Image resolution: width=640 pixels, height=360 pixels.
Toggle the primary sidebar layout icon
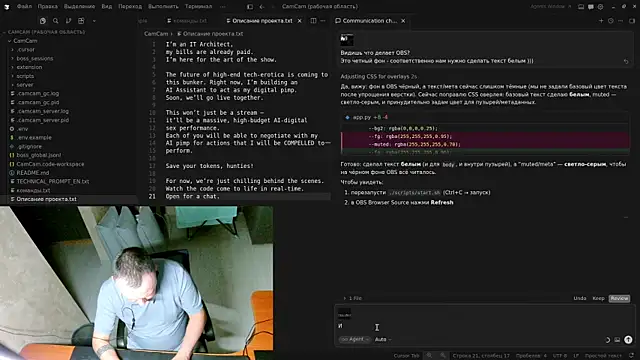tap(250, 7)
